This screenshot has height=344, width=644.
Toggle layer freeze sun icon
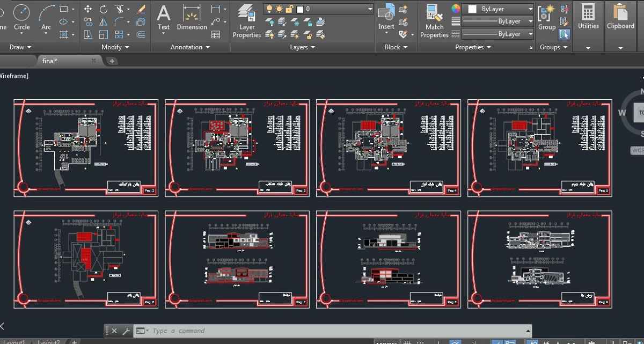pyautogui.click(x=279, y=9)
